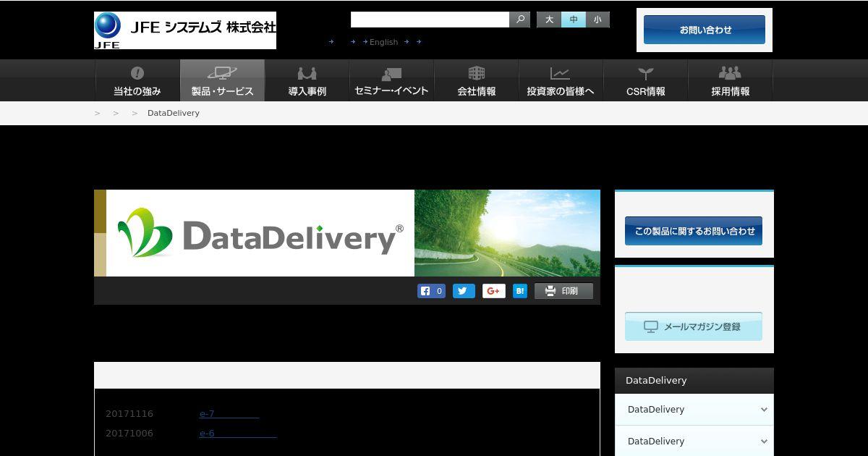Click the DataDelivery breadcrumb text
Screen dimensions: 868x456
click(174, 113)
